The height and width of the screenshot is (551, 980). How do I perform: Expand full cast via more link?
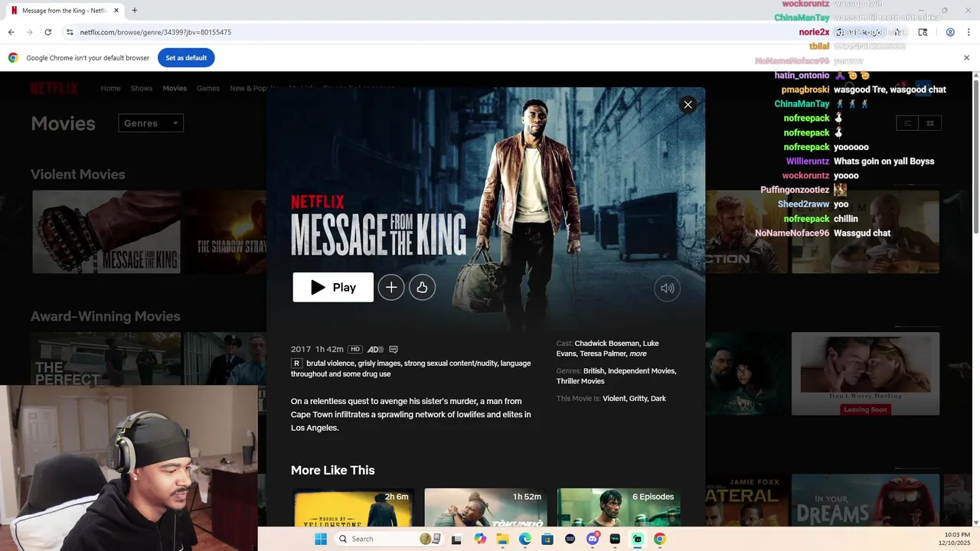(x=638, y=354)
